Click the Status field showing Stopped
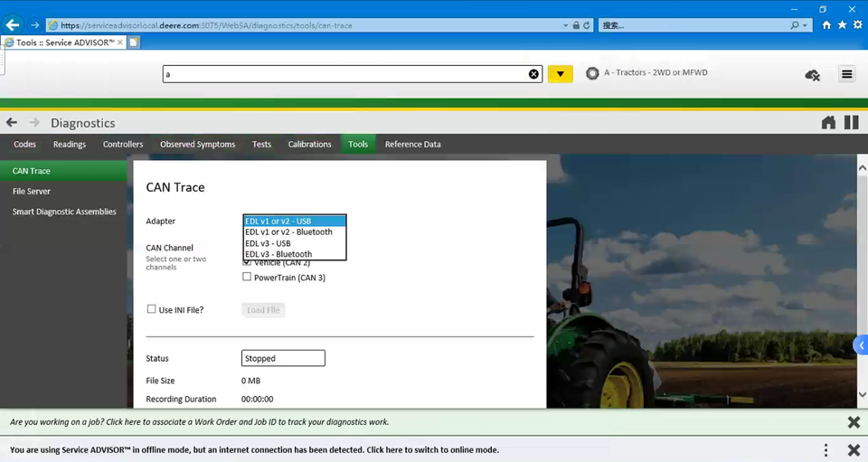The width and height of the screenshot is (868, 462). (283, 358)
